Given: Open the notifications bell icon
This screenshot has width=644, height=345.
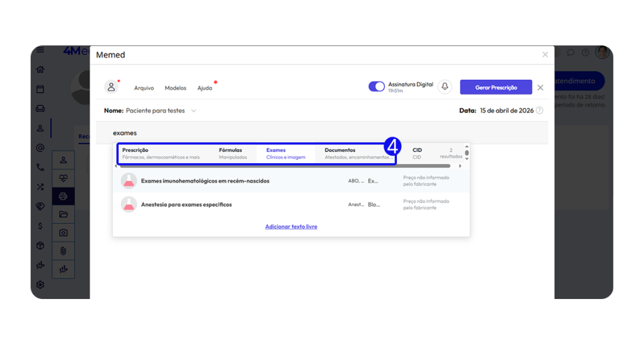Looking at the screenshot, I should point(445,87).
